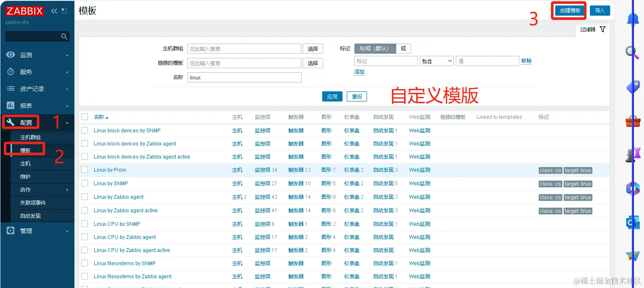644x288 pixels.
Task: Collapse the 配置 menu chevron
Action: [67, 123]
